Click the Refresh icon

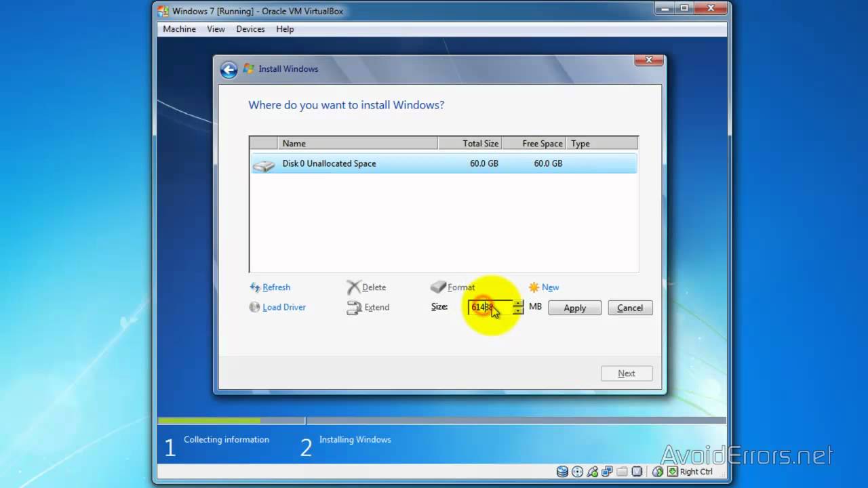click(255, 287)
